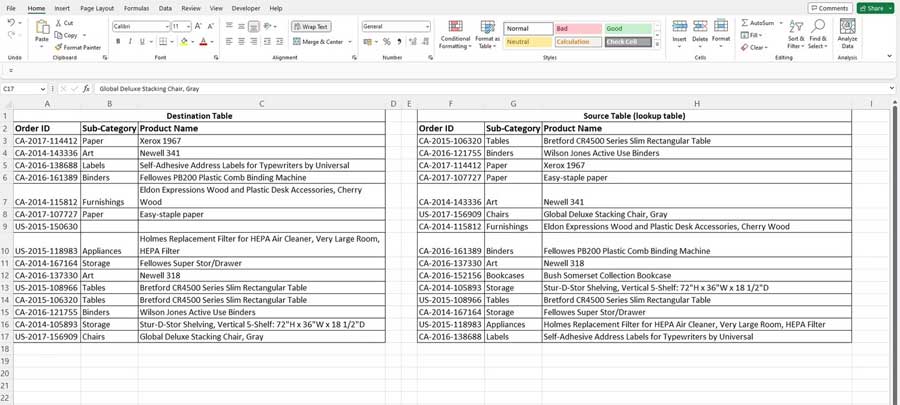The height and width of the screenshot is (405, 900).
Task: Apply the yellow Neutral style swatch
Action: tap(528, 42)
